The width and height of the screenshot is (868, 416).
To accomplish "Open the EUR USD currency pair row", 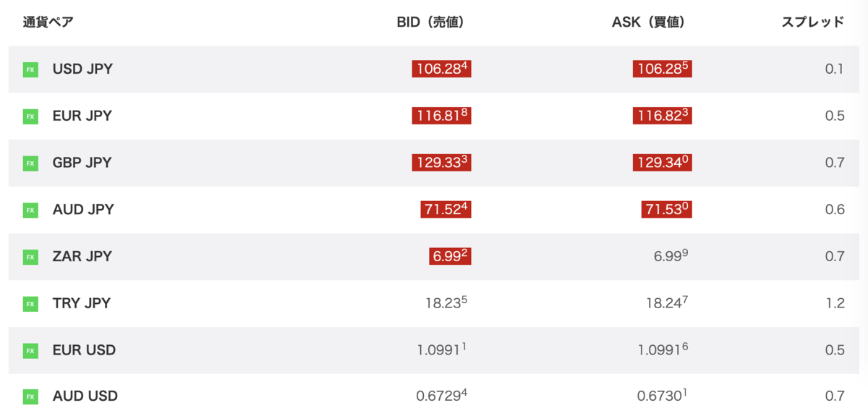I will click(434, 351).
